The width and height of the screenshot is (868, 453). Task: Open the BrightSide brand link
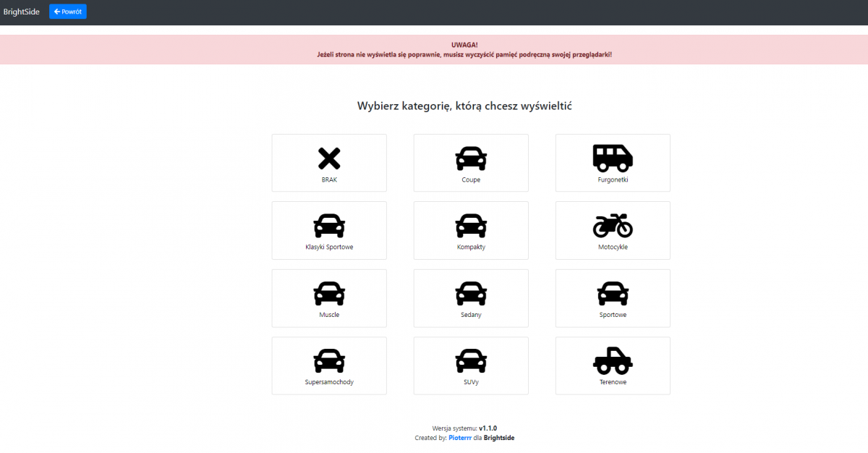(22, 12)
